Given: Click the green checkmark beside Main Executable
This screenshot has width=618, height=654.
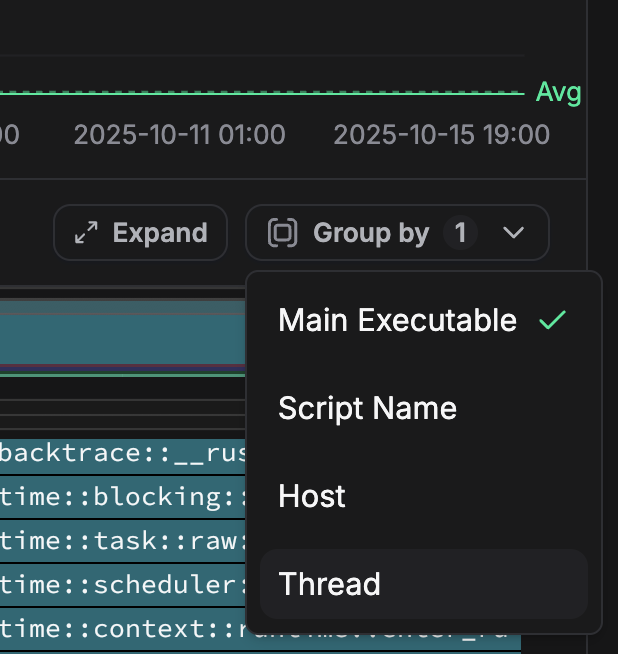Looking at the screenshot, I should click(x=552, y=320).
